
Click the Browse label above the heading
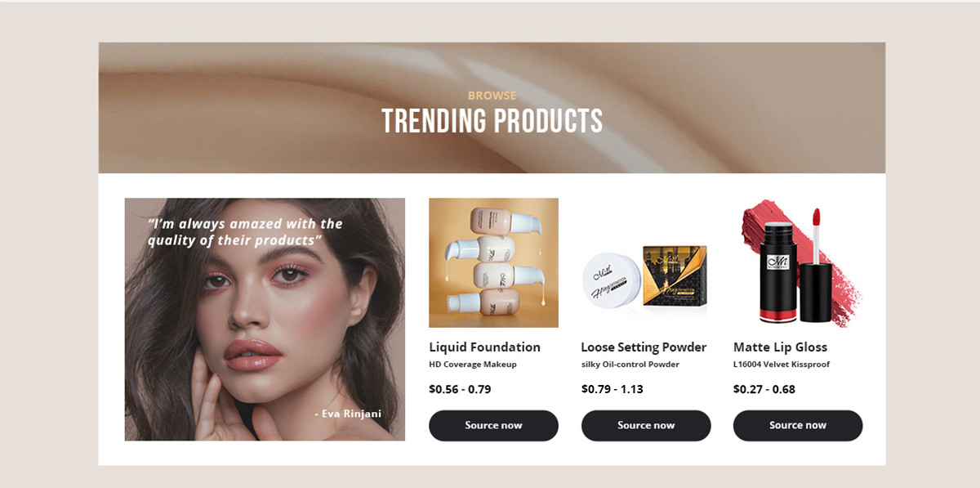(x=492, y=96)
